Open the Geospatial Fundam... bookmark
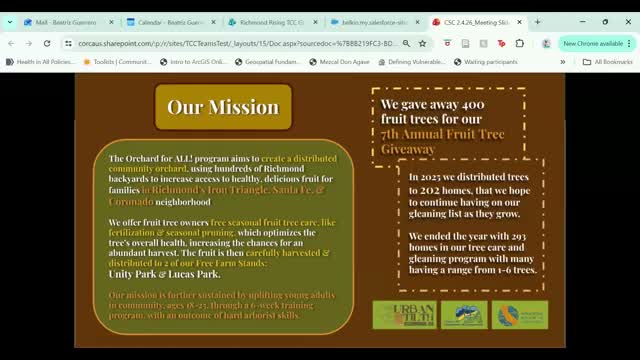The image size is (640, 360). pos(268,62)
